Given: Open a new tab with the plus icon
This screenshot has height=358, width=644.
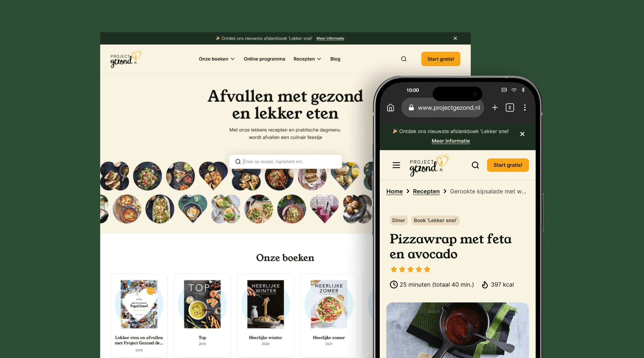Looking at the screenshot, I should (x=495, y=108).
